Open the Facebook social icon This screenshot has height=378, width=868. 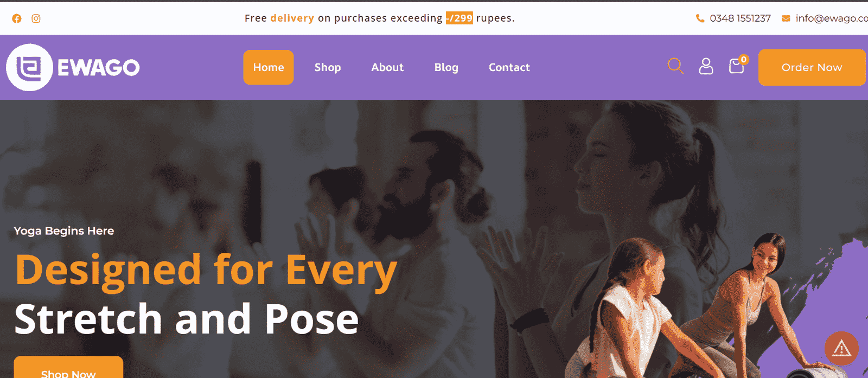pos(17,18)
